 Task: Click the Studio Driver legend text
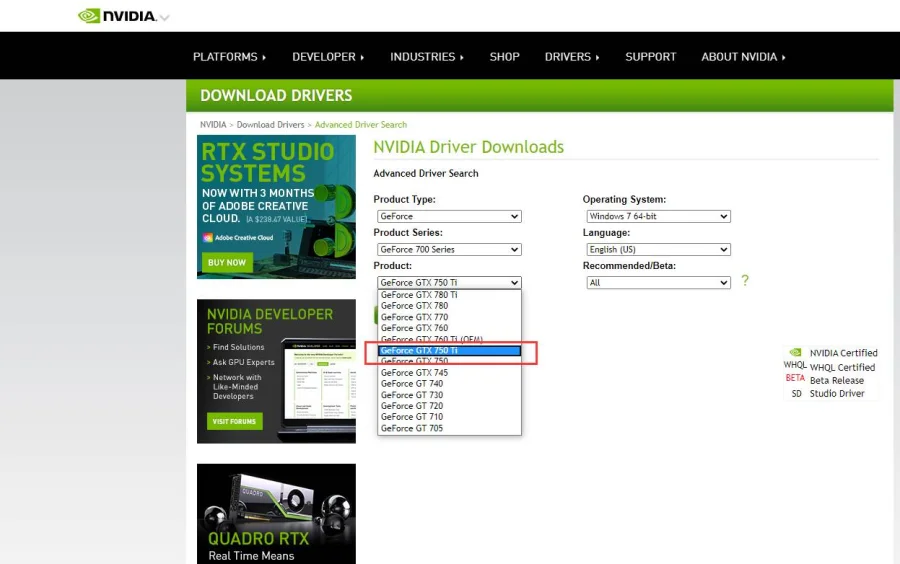pyautogui.click(x=837, y=394)
